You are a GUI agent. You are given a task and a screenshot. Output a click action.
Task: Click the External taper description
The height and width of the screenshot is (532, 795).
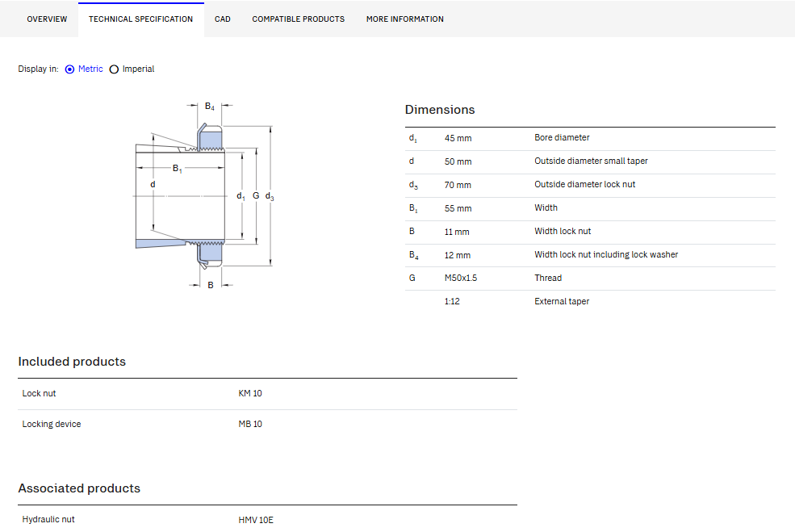click(x=561, y=301)
